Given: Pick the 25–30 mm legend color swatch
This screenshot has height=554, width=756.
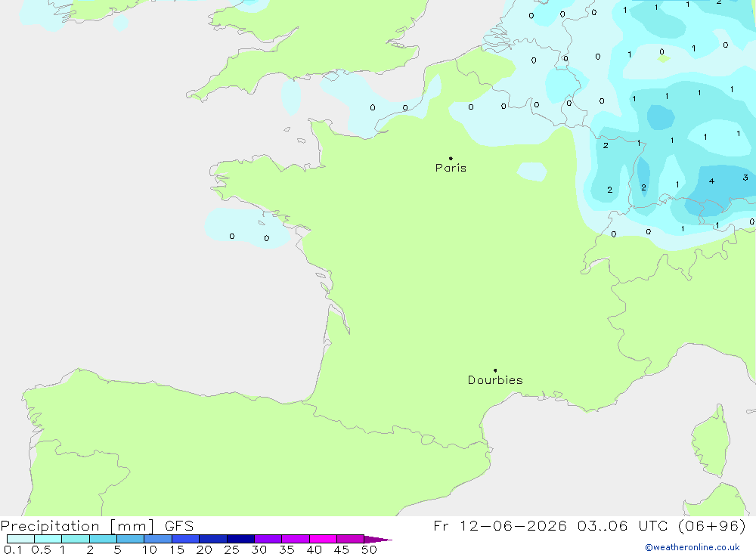Looking at the screenshot, I should pyautogui.click(x=240, y=539).
